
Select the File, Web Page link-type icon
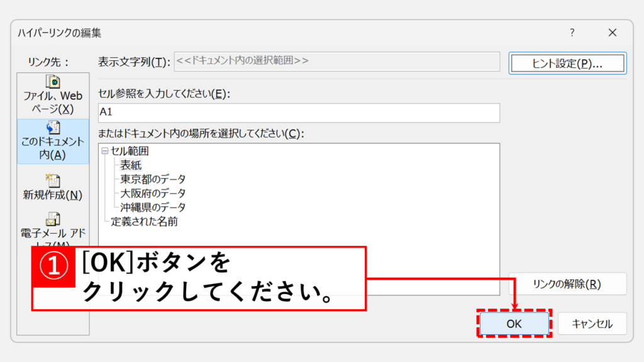coord(53,82)
